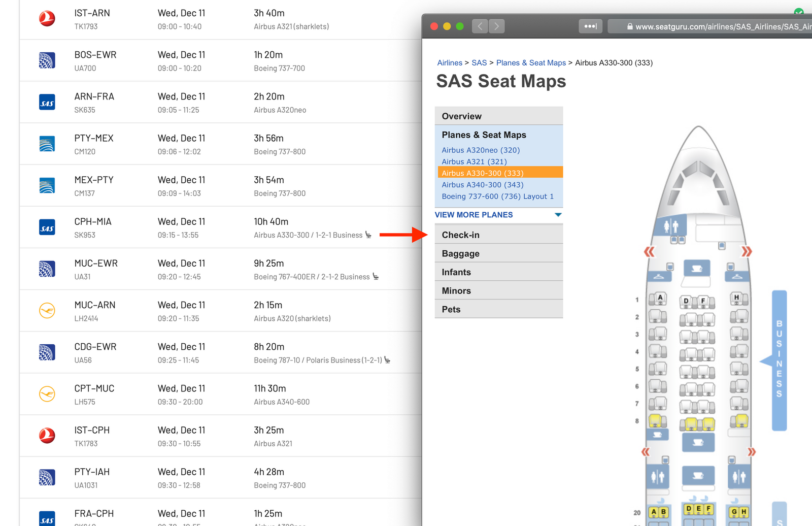Click the SAS logo on the CPH-MIA row
Viewport: 812px width, 526px height.
coord(47,227)
